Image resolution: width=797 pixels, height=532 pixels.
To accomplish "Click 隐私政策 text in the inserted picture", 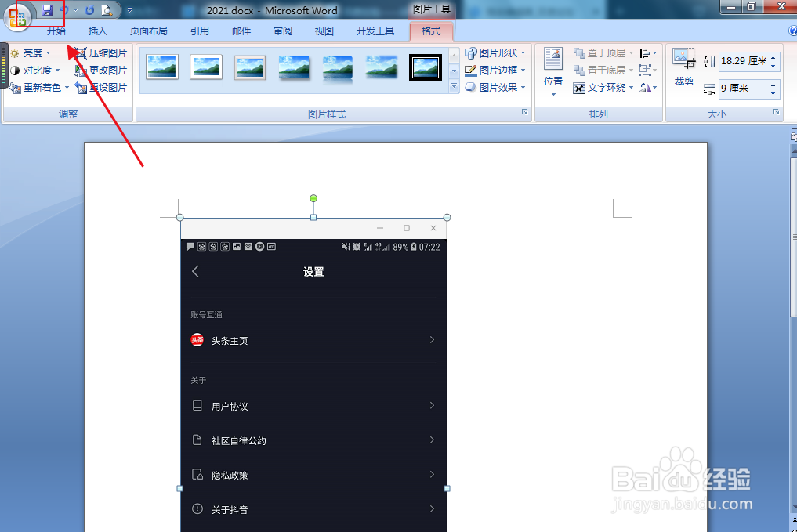I will [230, 475].
